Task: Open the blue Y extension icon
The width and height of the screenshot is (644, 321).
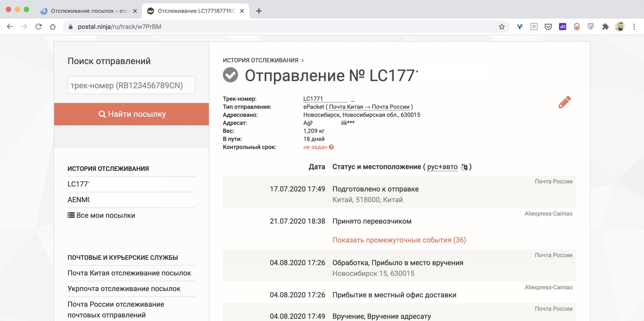Action: click(519, 27)
